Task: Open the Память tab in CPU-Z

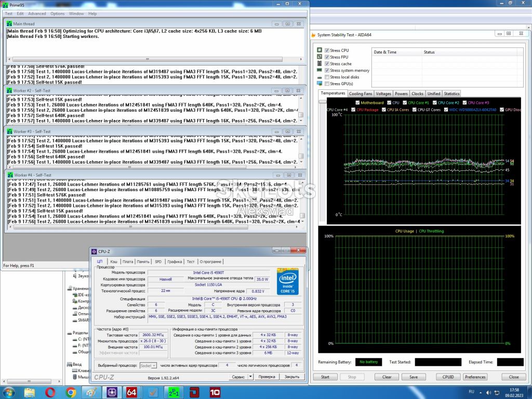Action: click(143, 262)
